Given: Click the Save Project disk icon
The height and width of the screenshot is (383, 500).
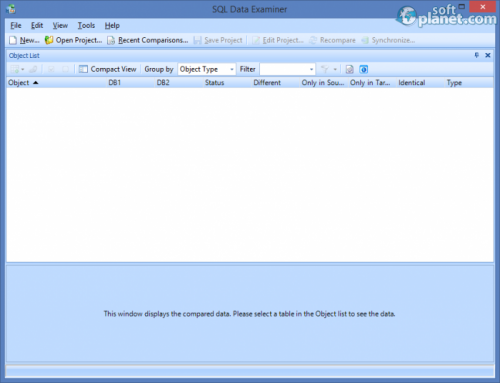Looking at the screenshot, I should pos(197,40).
